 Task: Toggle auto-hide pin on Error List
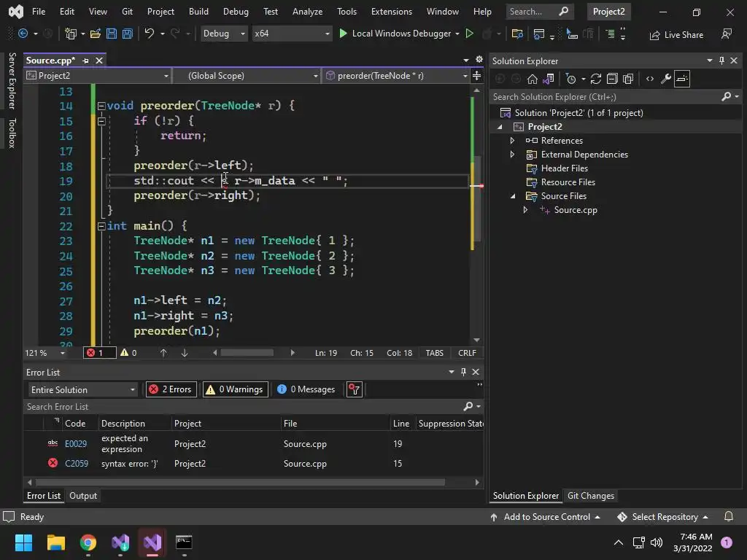(463, 372)
